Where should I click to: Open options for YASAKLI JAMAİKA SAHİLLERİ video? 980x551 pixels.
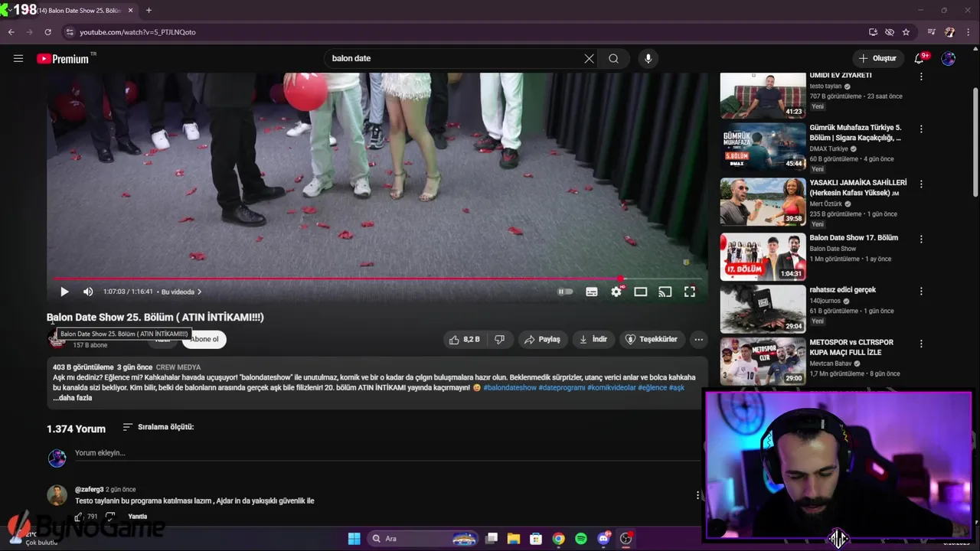pyautogui.click(x=921, y=184)
